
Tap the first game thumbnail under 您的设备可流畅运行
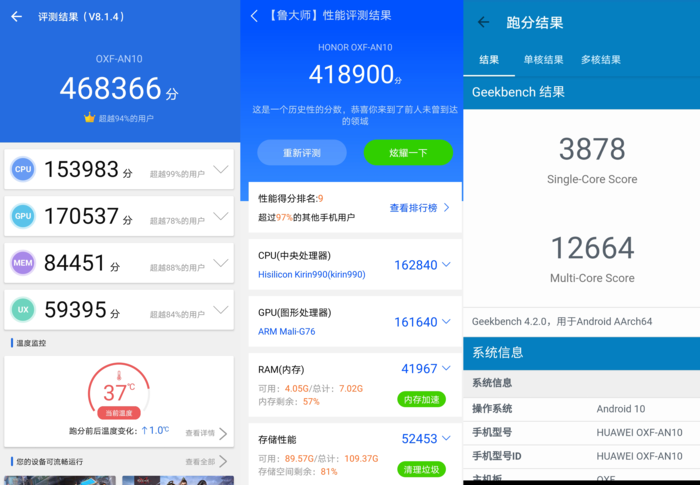click(x=60, y=480)
